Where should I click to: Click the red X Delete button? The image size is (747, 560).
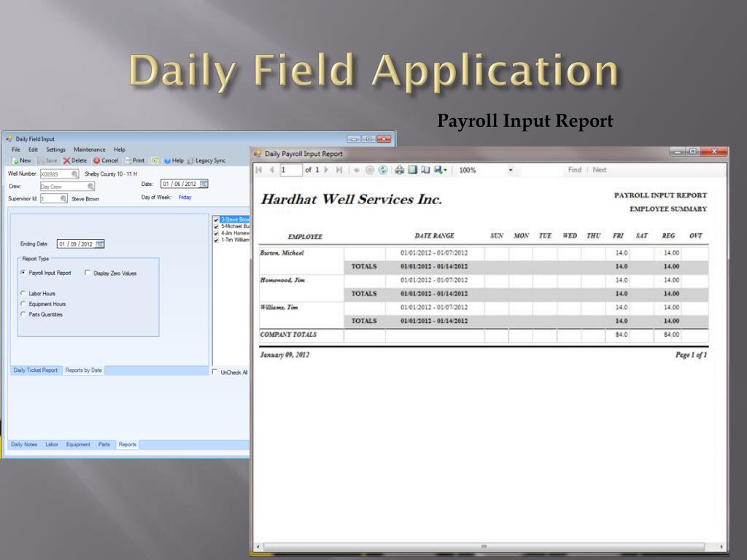coord(75,160)
